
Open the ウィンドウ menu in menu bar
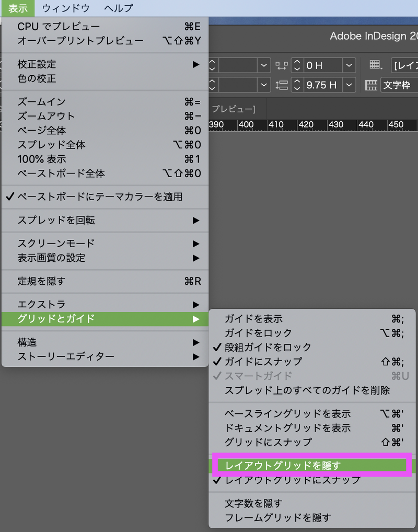pos(66,8)
